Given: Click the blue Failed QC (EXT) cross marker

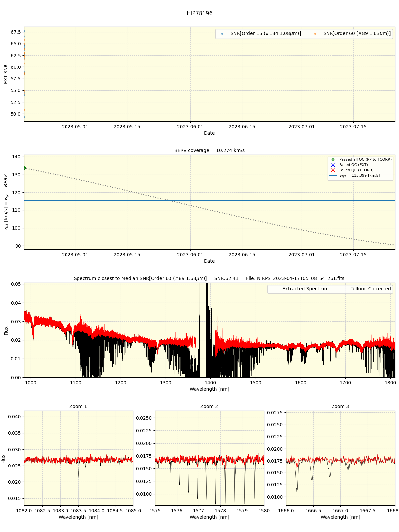Looking at the screenshot, I should [x=333, y=165].
